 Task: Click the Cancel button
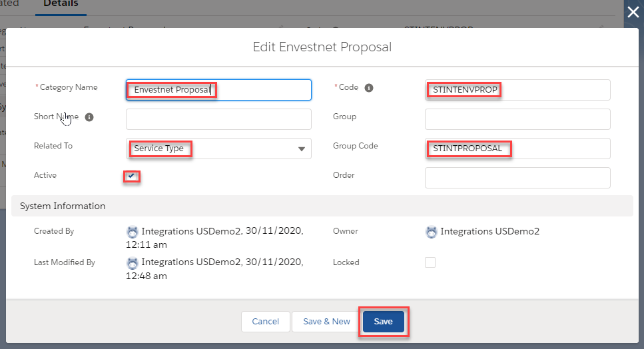pyautogui.click(x=265, y=322)
